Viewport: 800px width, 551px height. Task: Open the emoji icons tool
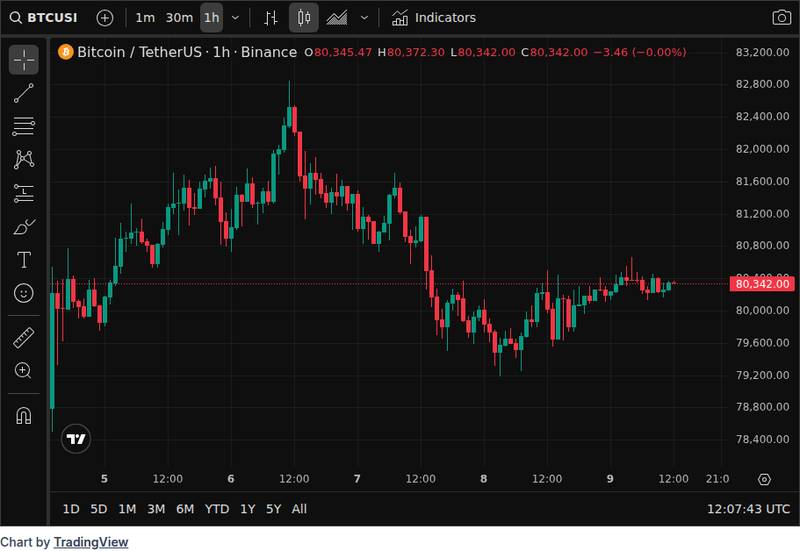coord(23,293)
